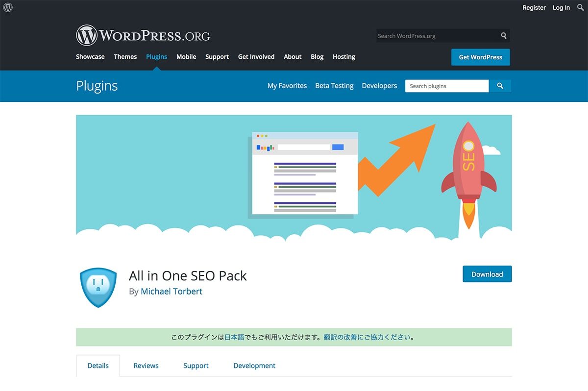
Task: Click the 日本語 language link
Action: pyautogui.click(x=234, y=337)
